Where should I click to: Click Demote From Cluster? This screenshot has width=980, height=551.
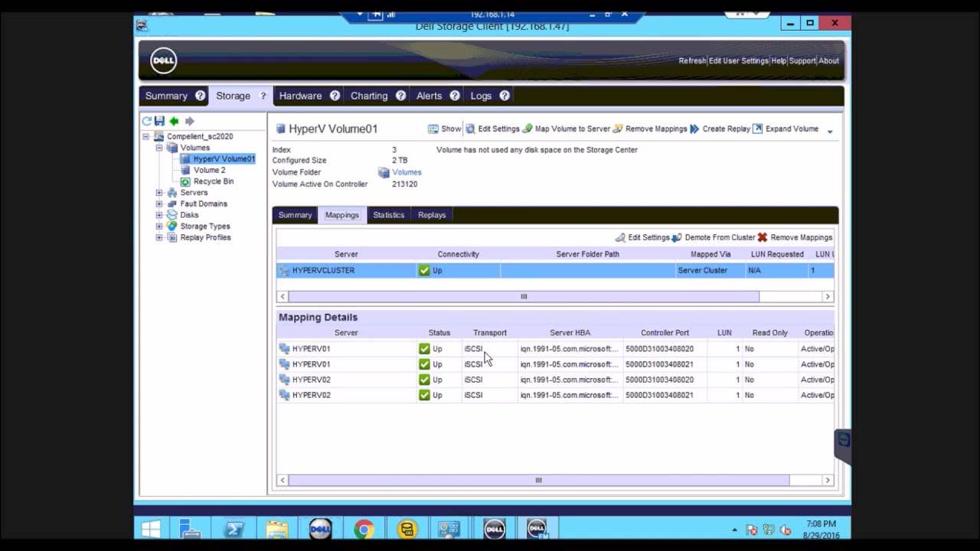714,237
